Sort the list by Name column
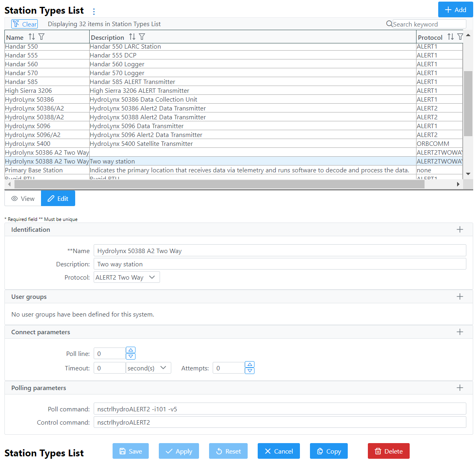This screenshot has height=466, width=476. click(32, 37)
